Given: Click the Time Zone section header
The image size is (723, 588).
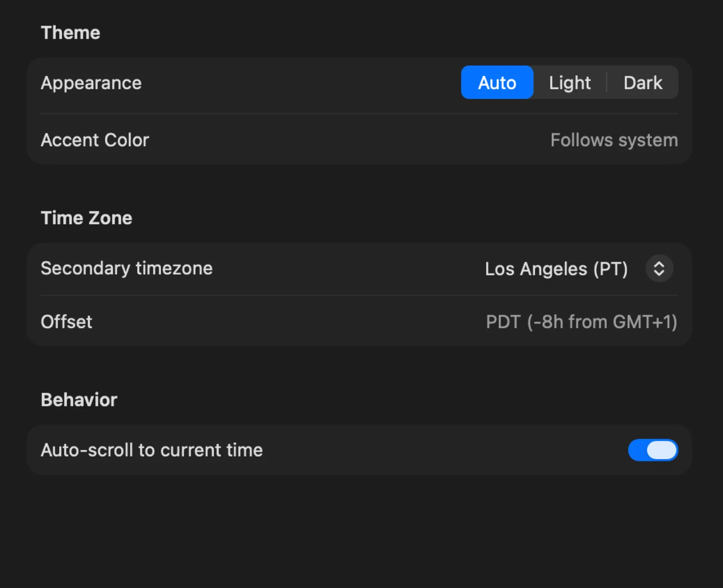Looking at the screenshot, I should 87,218.
